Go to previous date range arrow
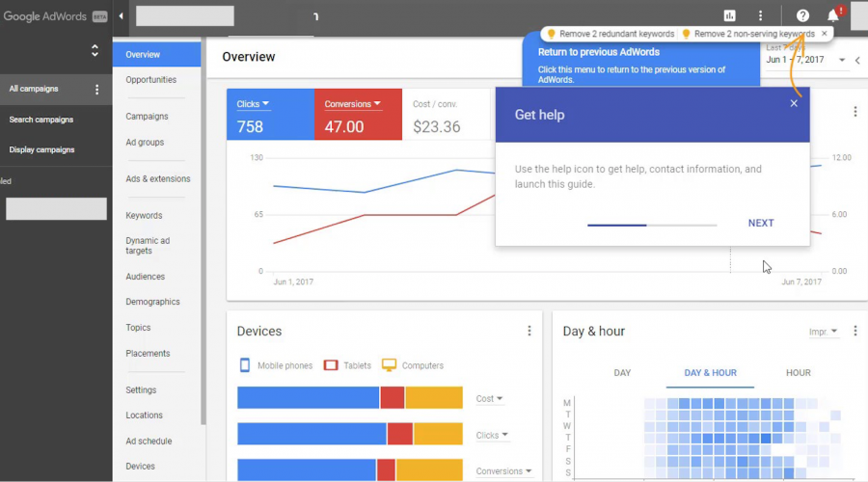The width and height of the screenshot is (868, 482). tap(857, 61)
